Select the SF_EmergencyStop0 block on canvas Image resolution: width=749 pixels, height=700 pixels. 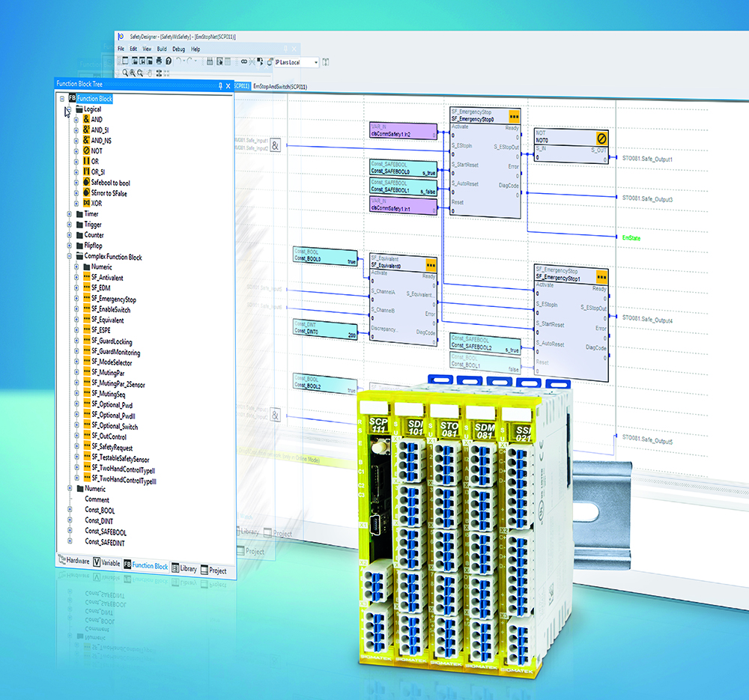click(x=485, y=162)
